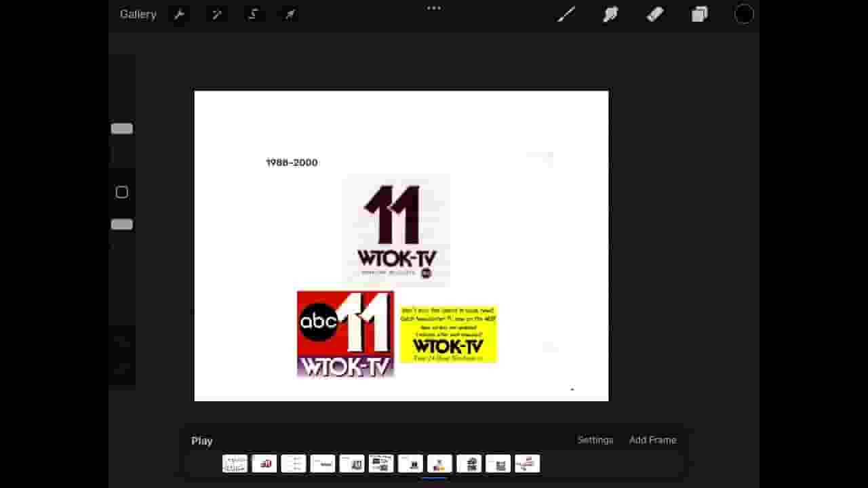Grab the brush opacity slider handle
Screen dimensions: 868x488
click(122, 224)
